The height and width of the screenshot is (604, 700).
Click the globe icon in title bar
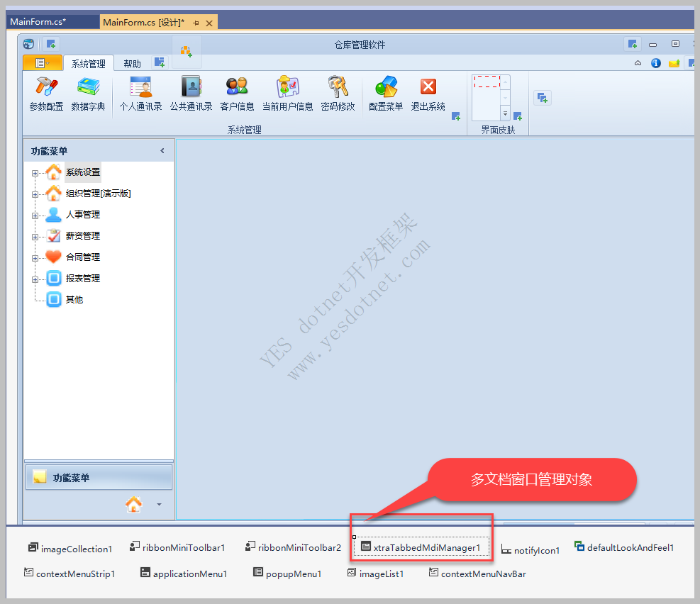click(28, 44)
